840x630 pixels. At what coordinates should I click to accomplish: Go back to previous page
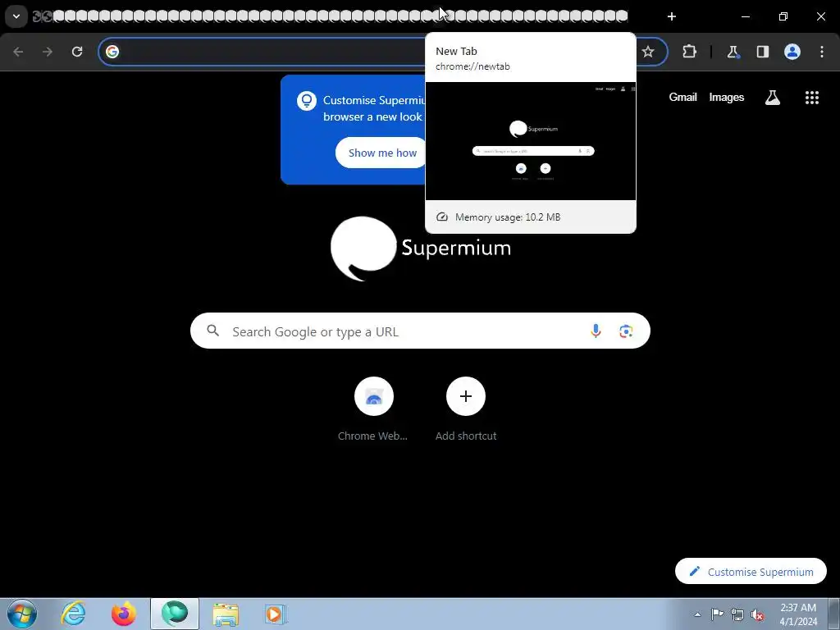[x=18, y=52]
